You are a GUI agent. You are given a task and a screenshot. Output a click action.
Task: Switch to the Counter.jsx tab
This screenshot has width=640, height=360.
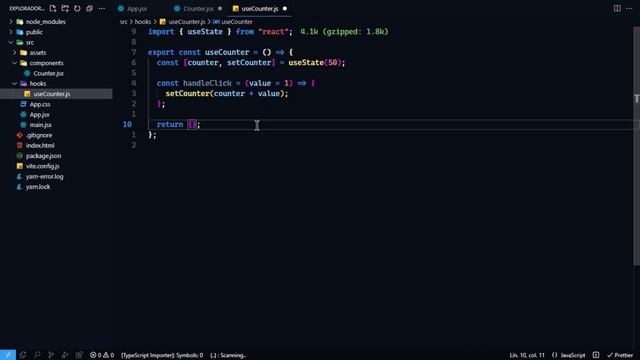[x=198, y=9]
